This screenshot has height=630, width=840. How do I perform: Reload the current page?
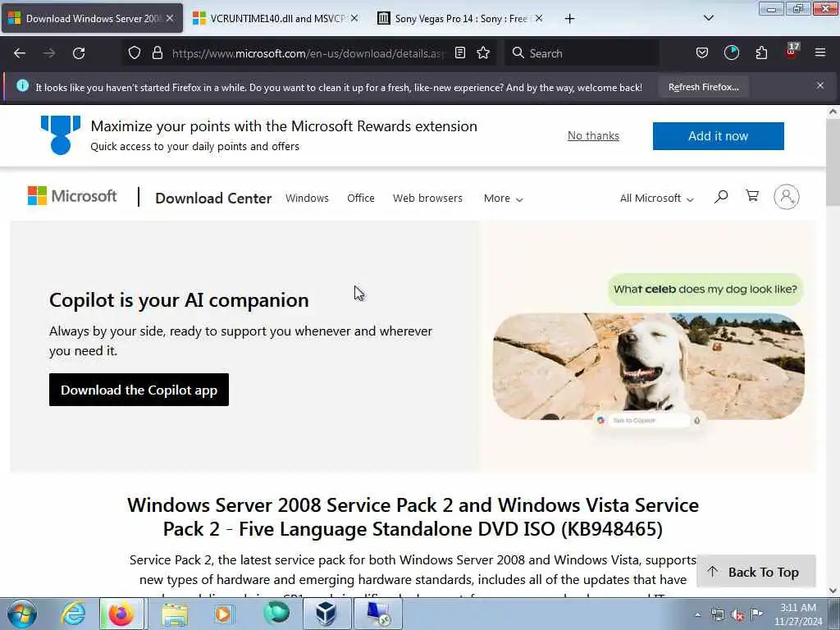(x=79, y=53)
